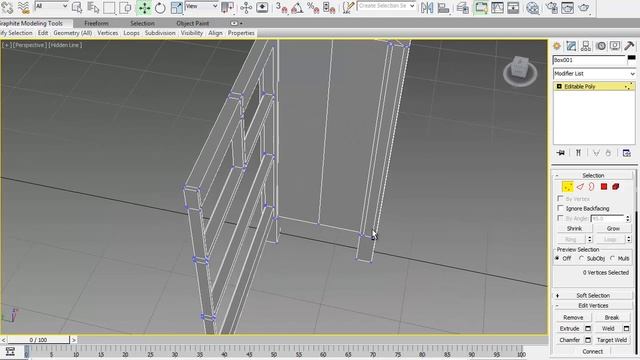The width and height of the screenshot is (640, 360).
Task: Open the Rendered Frame Window
Action: 567,7
